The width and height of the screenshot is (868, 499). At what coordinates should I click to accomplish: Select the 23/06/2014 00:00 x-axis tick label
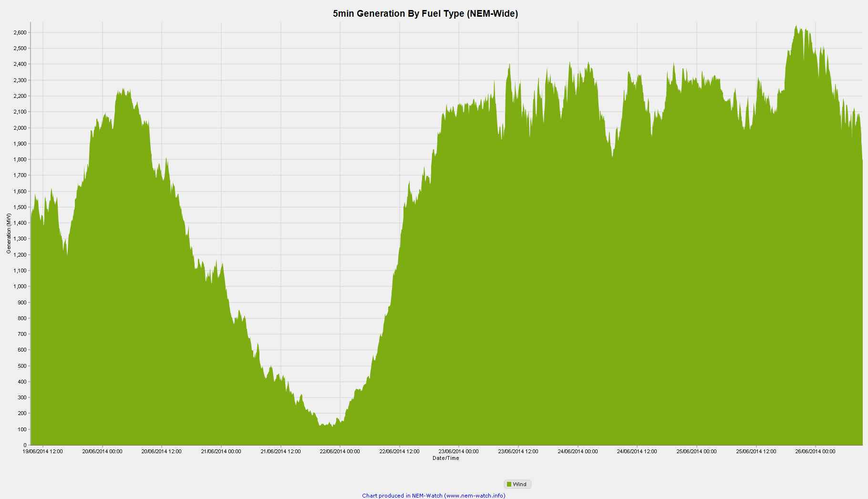tap(458, 451)
